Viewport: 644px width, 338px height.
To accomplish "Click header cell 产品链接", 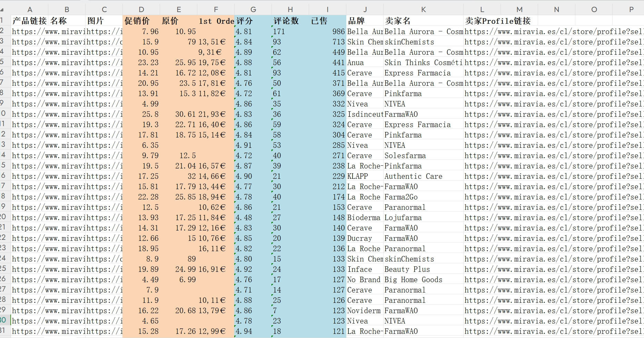I will coord(29,21).
